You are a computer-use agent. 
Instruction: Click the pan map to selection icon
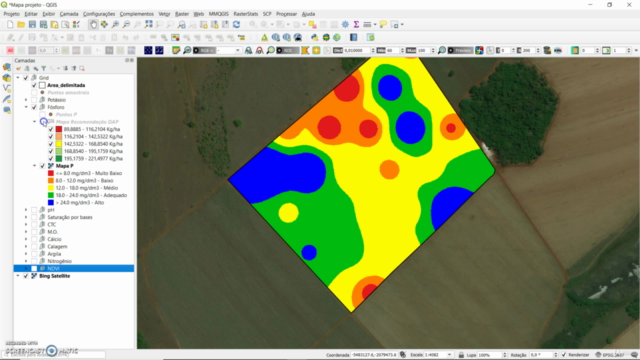pos(104,25)
